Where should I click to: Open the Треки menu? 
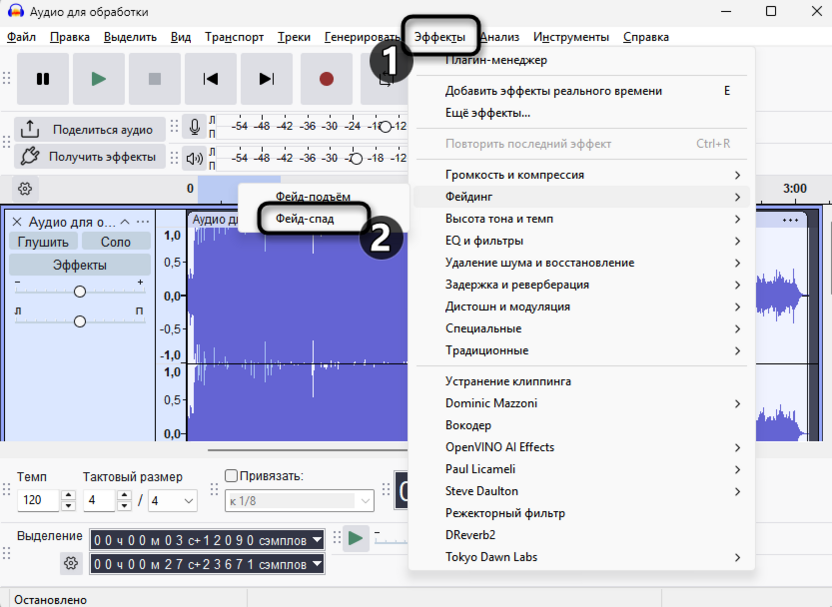coord(294,37)
